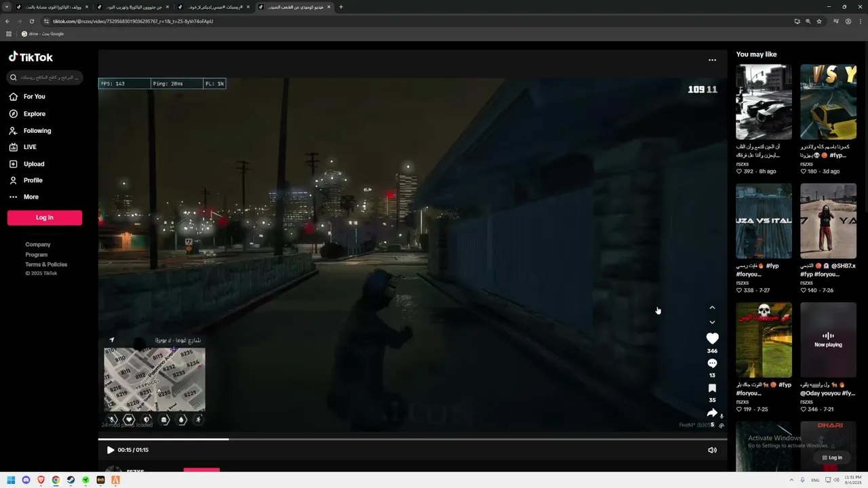Open system volume icon in tray
The width and height of the screenshot is (868, 488).
[x=836, y=480]
